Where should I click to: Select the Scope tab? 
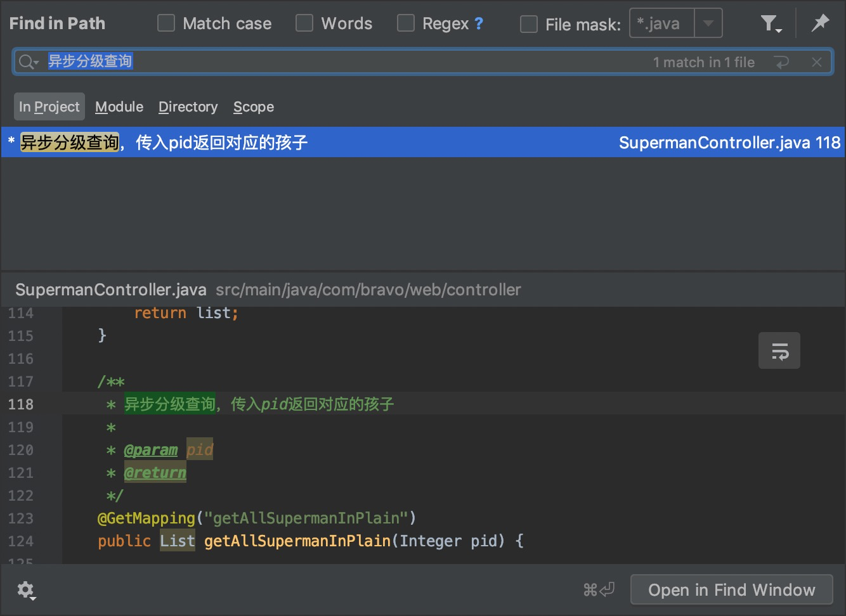click(254, 107)
